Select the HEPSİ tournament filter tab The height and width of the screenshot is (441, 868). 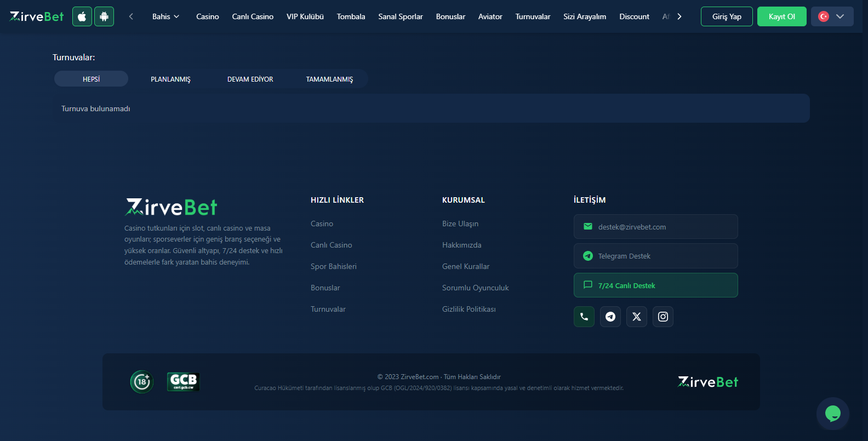coord(91,79)
